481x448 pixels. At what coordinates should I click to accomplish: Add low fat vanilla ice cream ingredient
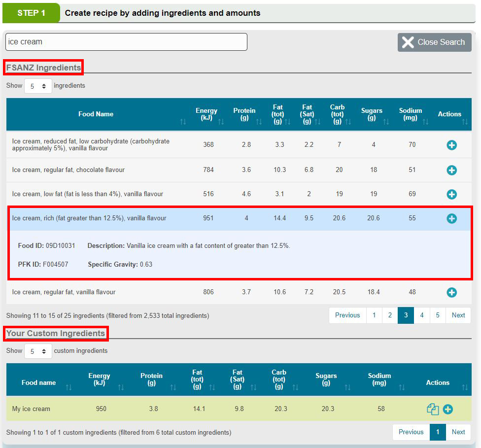(451, 194)
